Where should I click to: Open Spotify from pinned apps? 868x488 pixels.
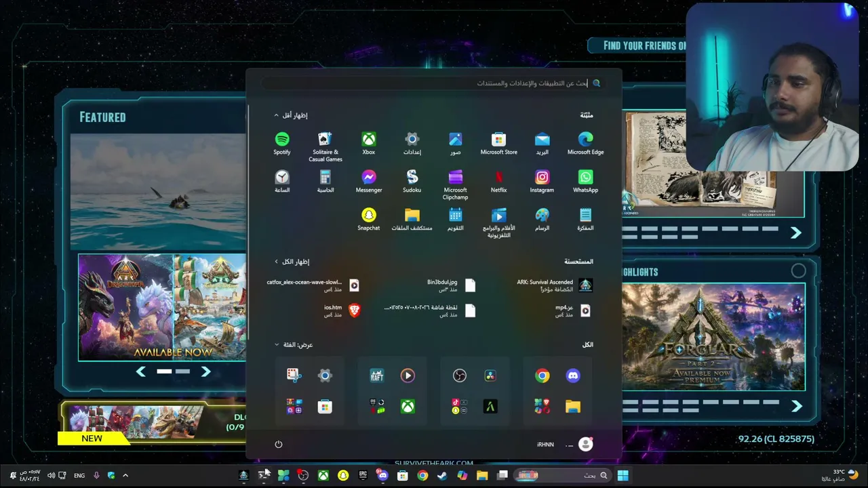click(282, 144)
